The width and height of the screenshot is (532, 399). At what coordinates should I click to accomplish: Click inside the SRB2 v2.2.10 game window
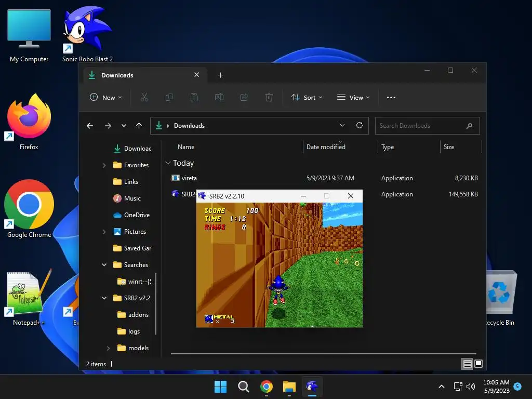tap(280, 265)
